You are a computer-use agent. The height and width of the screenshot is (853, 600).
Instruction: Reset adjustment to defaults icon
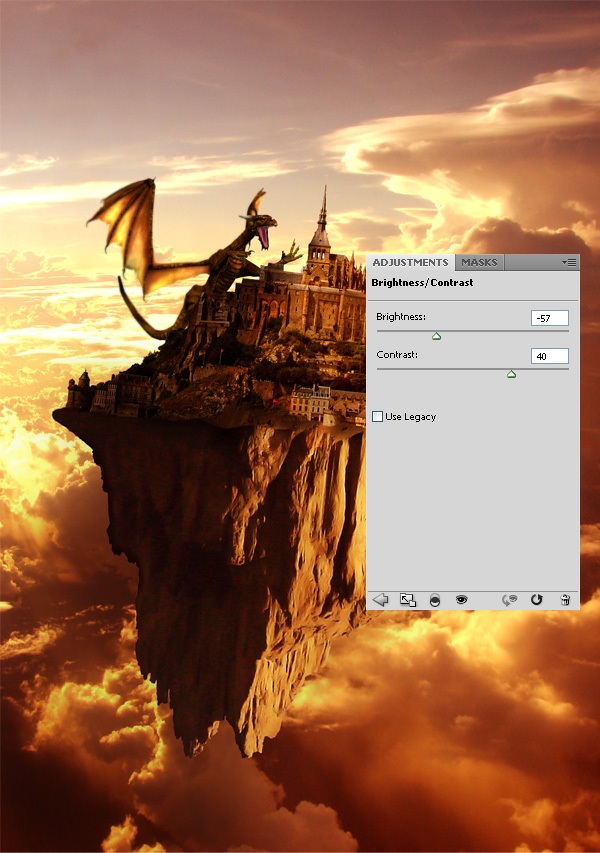coord(536,599)
